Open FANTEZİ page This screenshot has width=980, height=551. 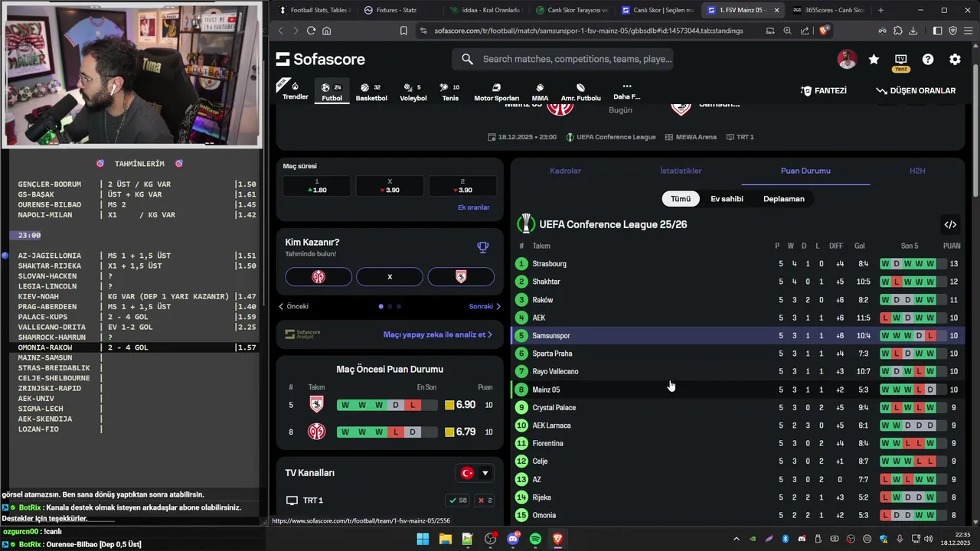(x=824, y=90)
